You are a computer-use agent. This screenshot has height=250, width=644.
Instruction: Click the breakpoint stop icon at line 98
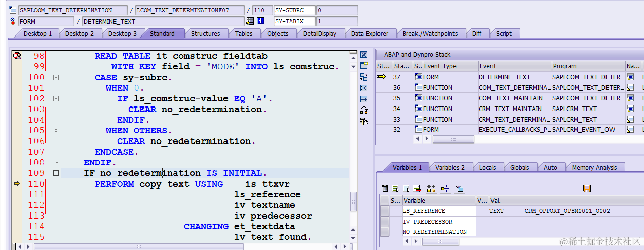point(17,56)
